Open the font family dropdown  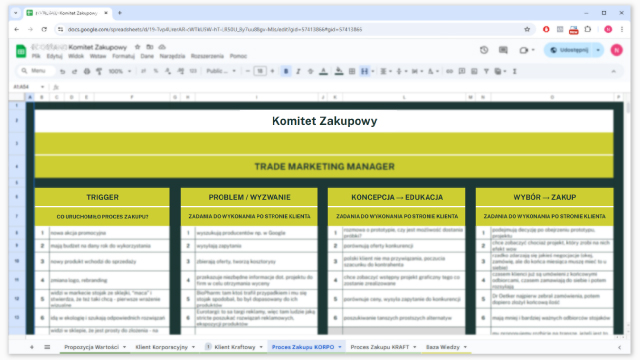tap(221, 71)
